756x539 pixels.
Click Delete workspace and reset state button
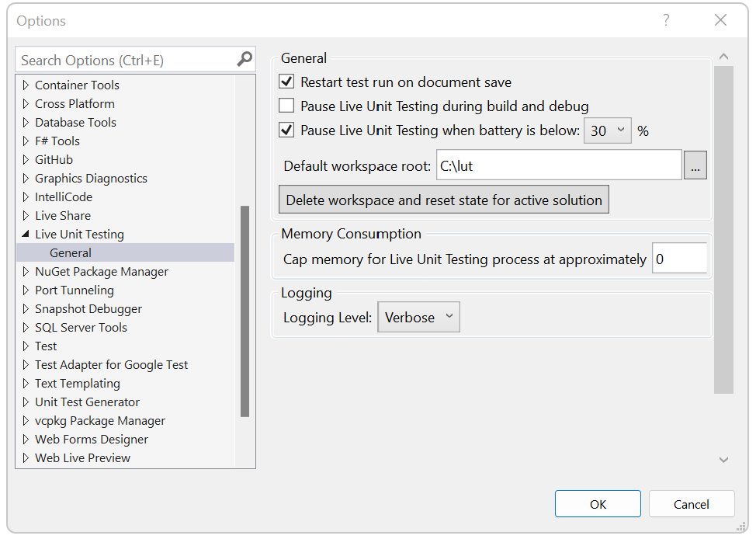tap(443, 200)
